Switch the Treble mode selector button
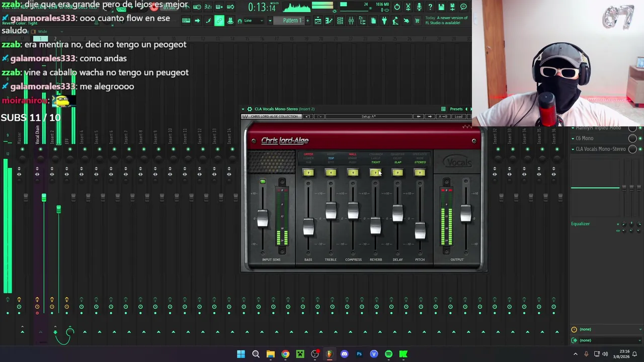Screen dimensions: 644x362 [x=331, y=173]
